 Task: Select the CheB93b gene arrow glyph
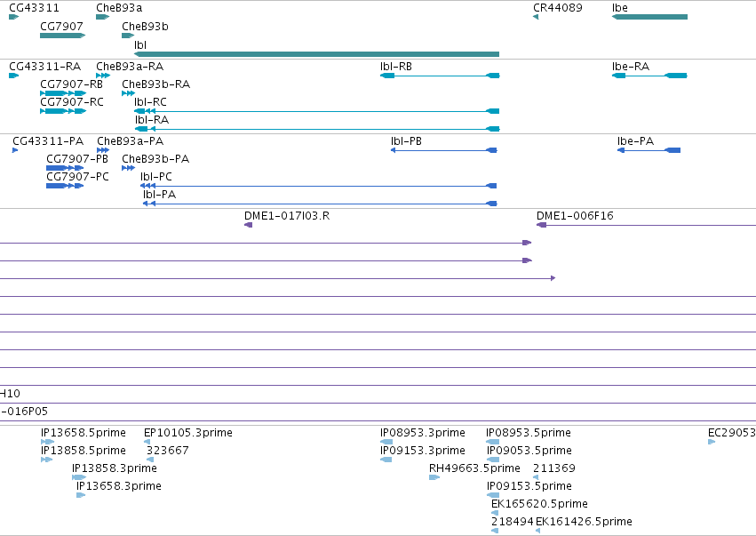(128, 36)
